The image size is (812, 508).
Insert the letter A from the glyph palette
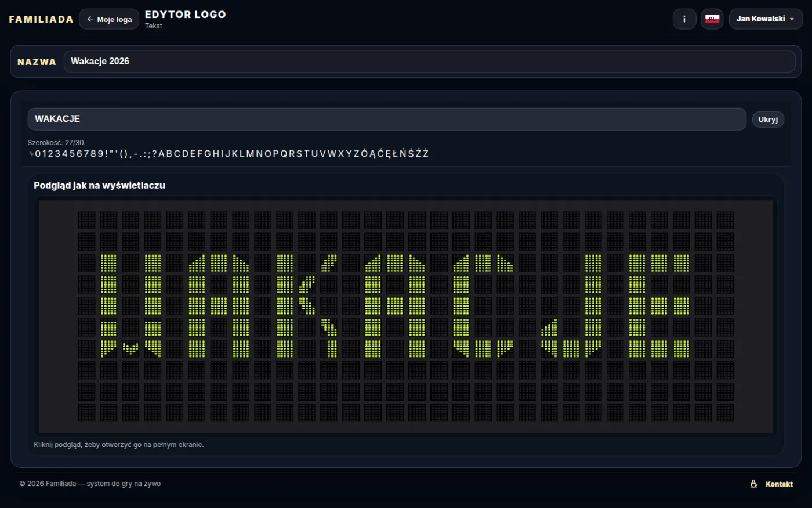click(162, 154)
